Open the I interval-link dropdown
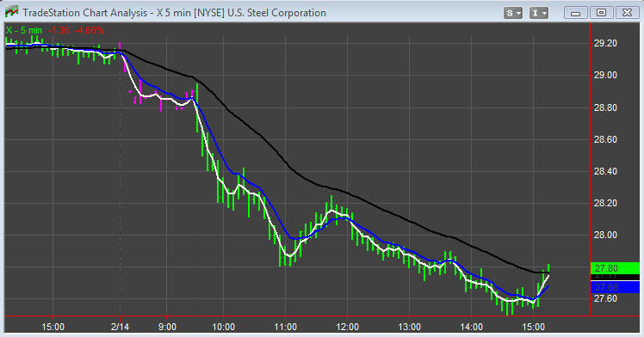This screenshot has height=337, width=644. [x=539, y=13]
